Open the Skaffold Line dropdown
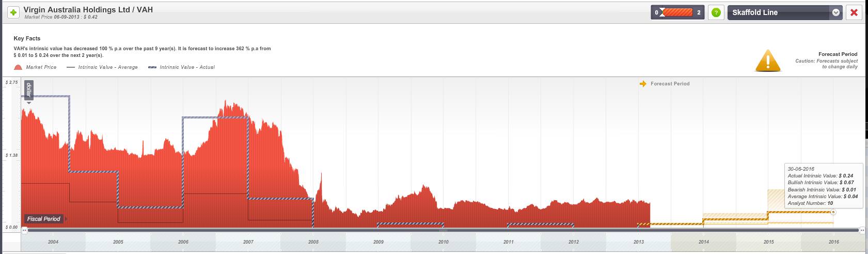The height and width of the screenshot is (254, 868). pyautogui.click(x=835, y=12)
